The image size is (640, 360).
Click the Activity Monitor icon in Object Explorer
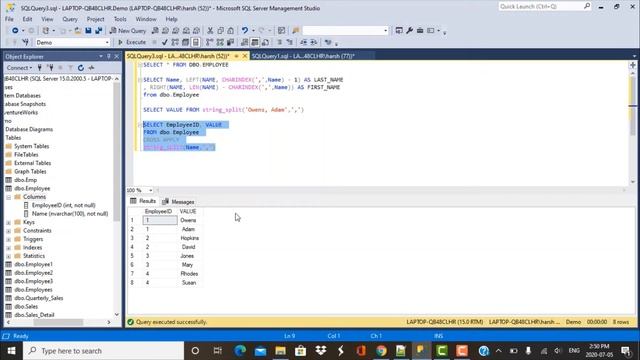coord(91,68)
